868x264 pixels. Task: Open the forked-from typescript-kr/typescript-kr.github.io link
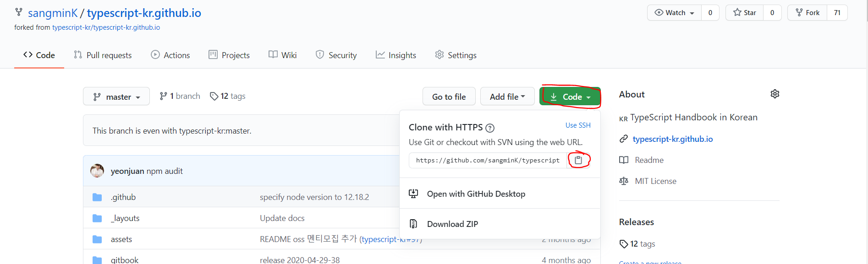tap(106, 27)
